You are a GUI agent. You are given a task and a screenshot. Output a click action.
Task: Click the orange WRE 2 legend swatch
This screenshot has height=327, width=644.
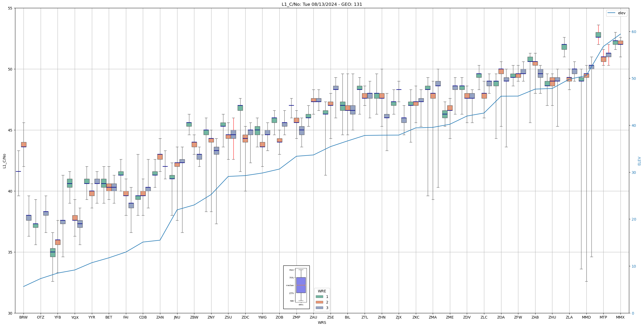tap(319, 302)
